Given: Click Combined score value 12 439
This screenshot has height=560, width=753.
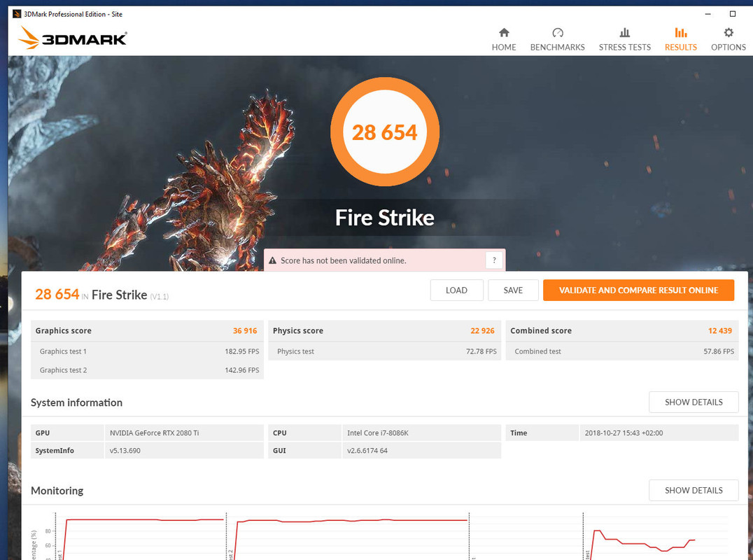Looking at the screenshot, I should pos(720,330).
